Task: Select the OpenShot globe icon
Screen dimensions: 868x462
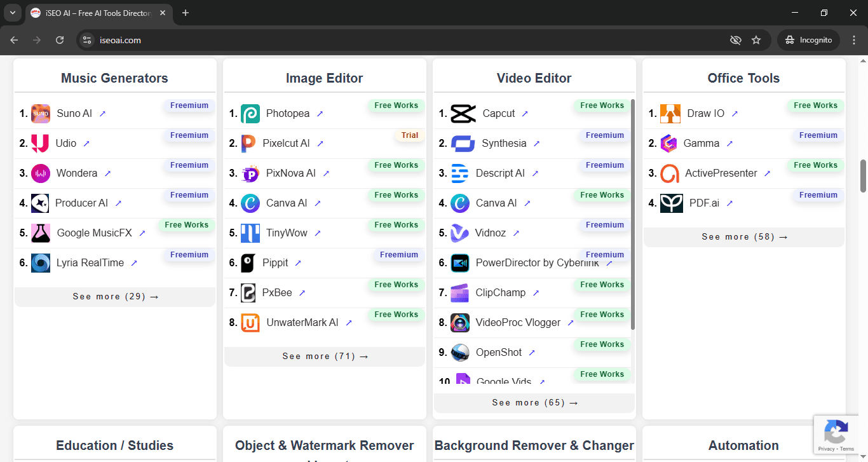Action: click(459, 352)
